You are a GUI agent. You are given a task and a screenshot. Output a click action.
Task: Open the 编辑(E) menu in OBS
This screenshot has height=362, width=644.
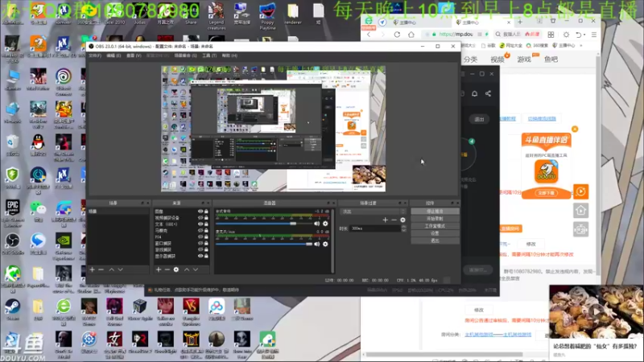[x=114, y=56]
